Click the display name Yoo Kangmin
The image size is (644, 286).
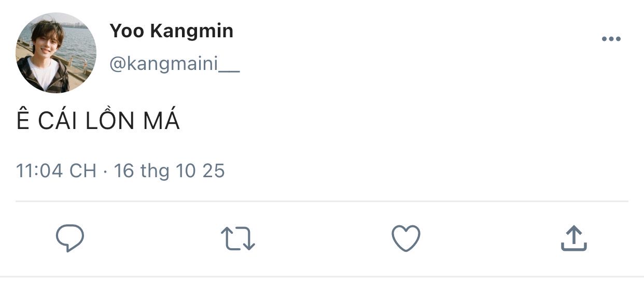(171, 32)
